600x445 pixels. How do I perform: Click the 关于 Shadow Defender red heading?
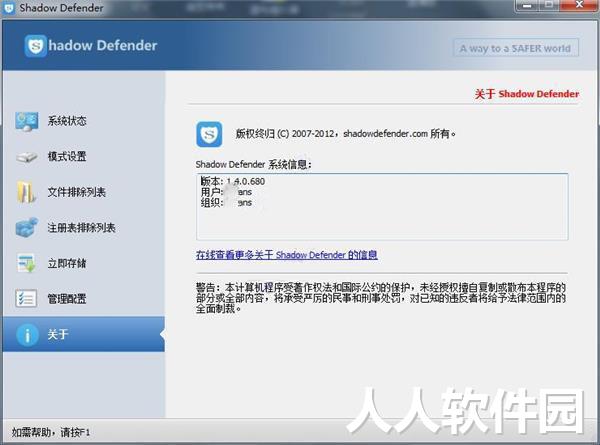pos(527,94)
